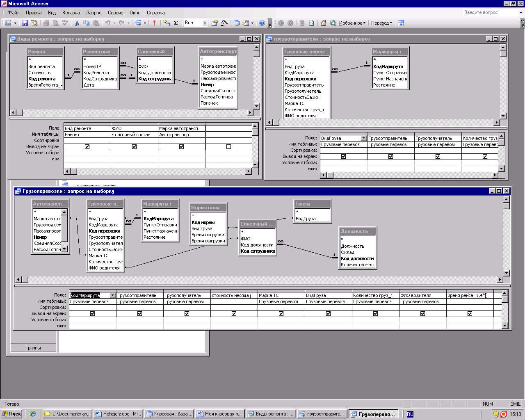525x420 pixels.
Task: Toggle the Totals sigma button
Action: 176,23
